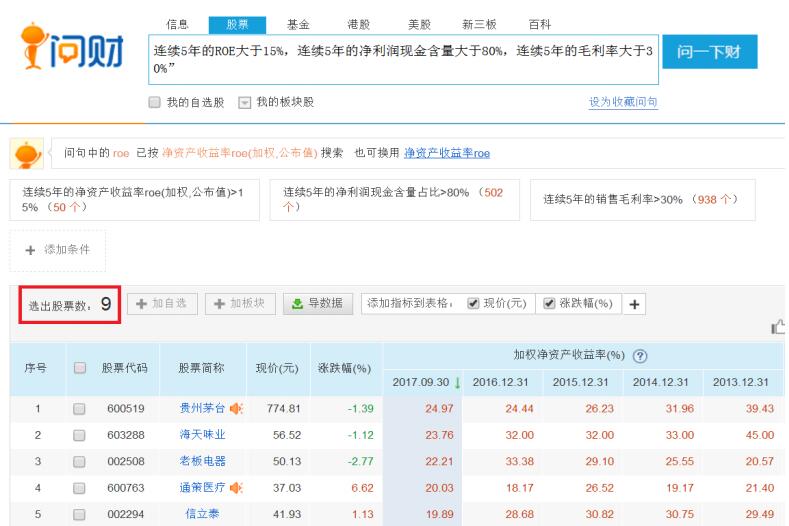
Task: Click stock code 002294
Action: tap(126, 514)
